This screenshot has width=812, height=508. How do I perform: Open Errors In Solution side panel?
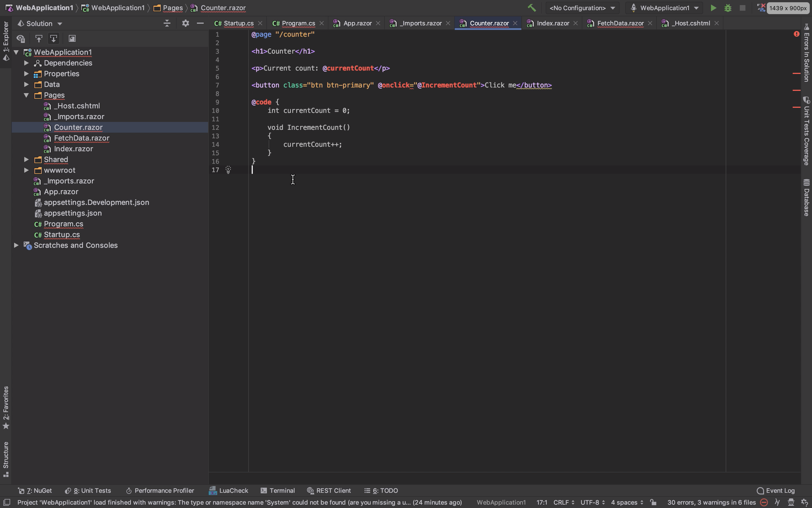807,53
